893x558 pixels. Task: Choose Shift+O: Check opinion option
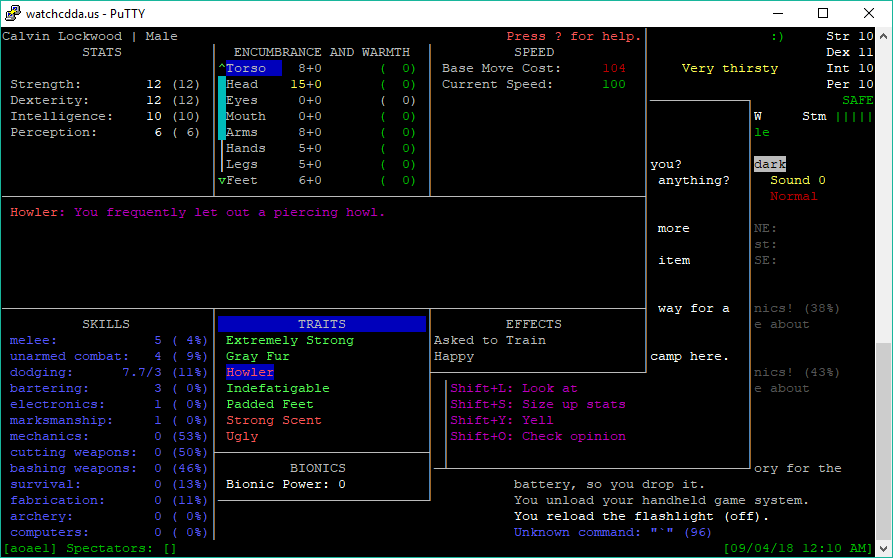538,436
